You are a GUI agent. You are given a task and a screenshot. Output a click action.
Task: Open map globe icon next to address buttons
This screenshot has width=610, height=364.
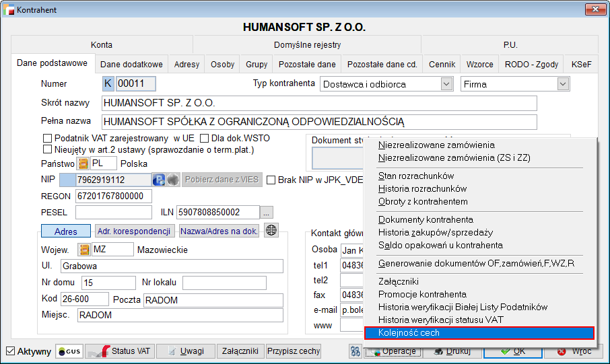(271, 230)
